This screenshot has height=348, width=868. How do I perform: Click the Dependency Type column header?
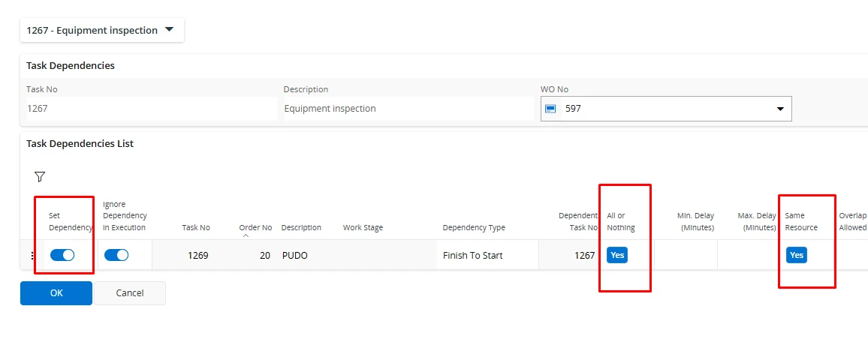coord(474,227)
